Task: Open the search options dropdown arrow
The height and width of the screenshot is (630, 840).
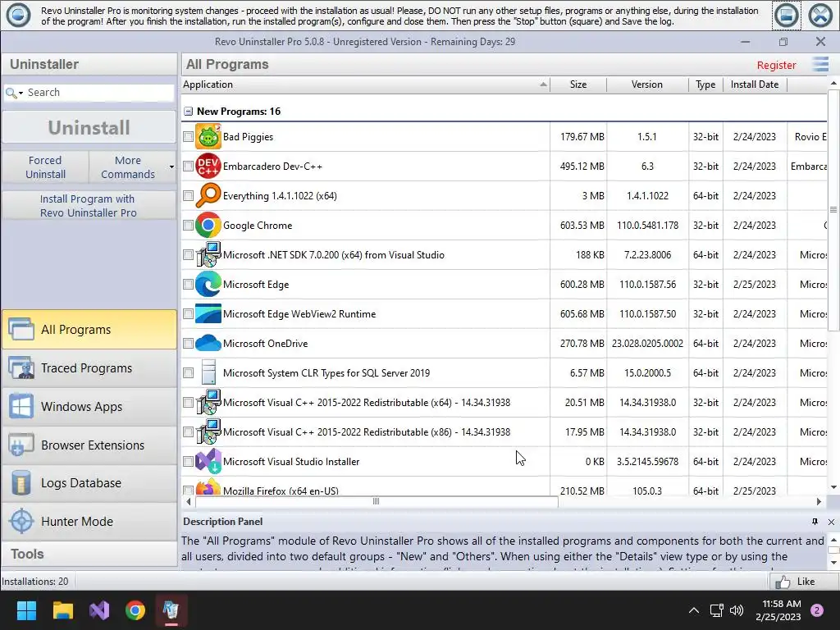Action: click(x=21, y=94)
